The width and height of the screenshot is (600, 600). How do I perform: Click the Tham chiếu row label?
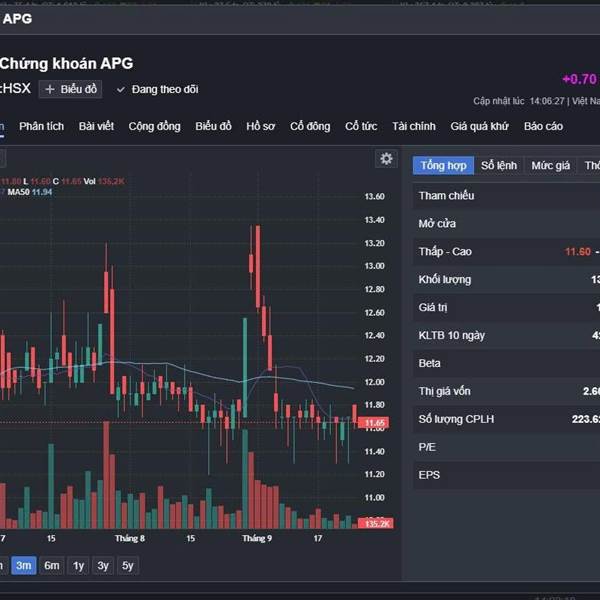(446, 196)
